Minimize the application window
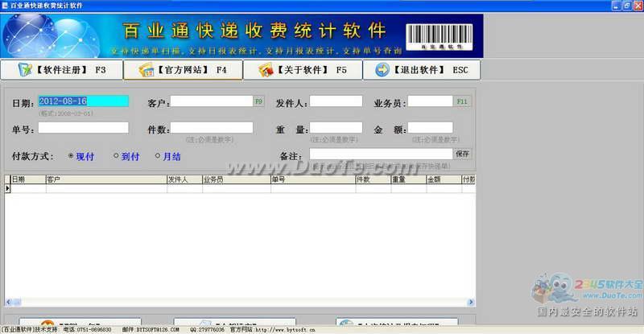This screenshot has width=644, height=334. click(x=616, y=6)
